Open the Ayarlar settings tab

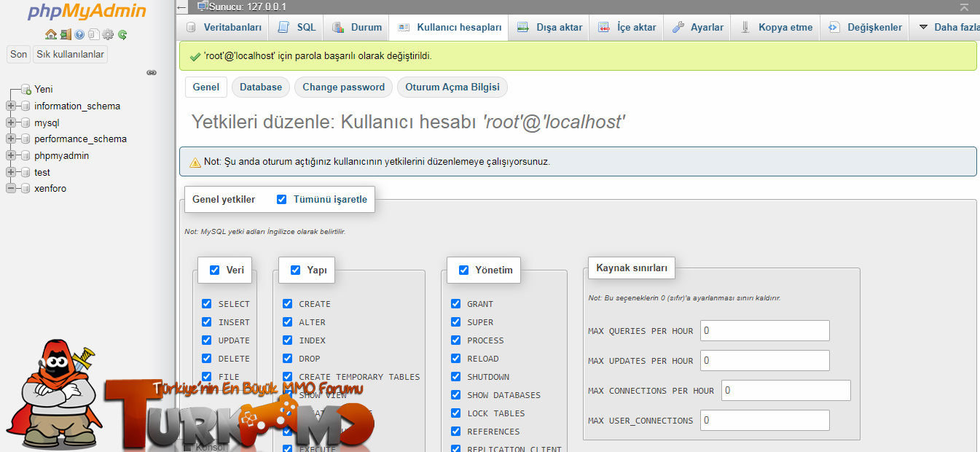697,27
